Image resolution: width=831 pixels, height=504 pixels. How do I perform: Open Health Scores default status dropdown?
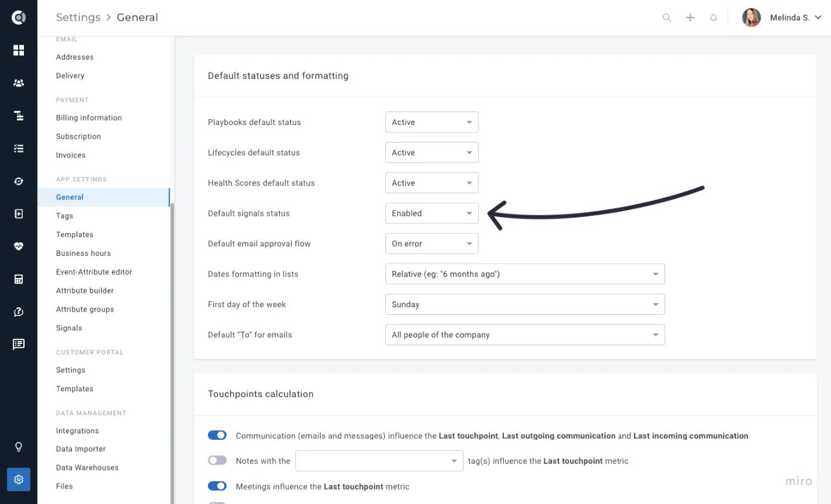point(431,183)
